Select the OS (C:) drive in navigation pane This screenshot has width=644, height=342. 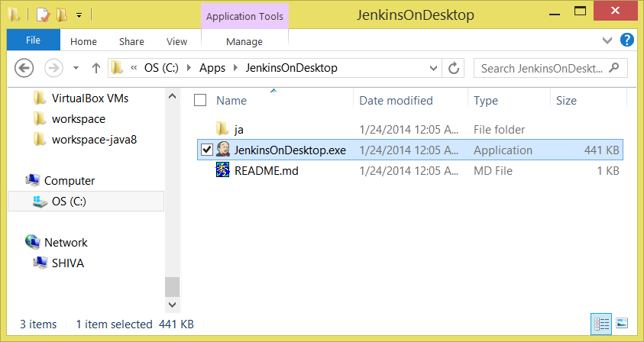coord(86,202)
